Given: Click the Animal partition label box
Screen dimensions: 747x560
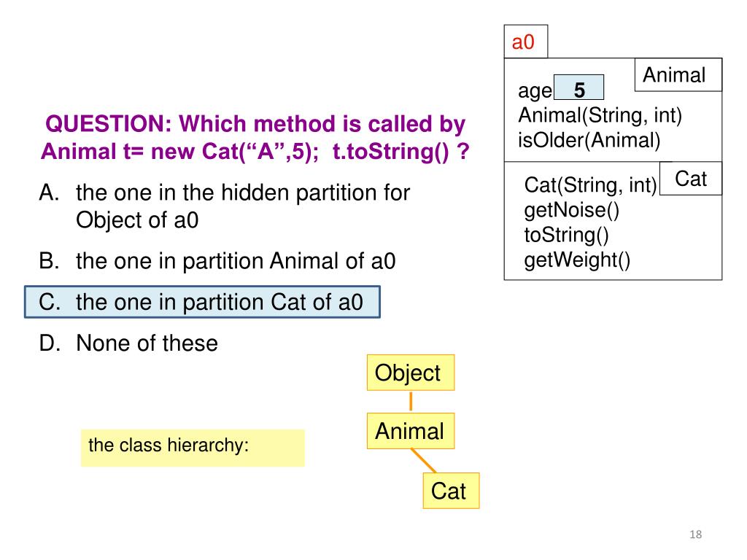Looking at the screenshot, I should point(678,75).
